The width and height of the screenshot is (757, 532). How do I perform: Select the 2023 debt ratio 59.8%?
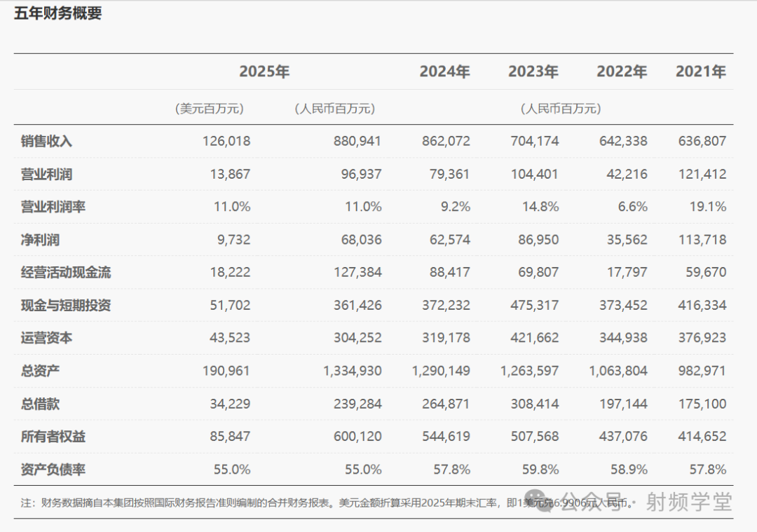pos(540,469)
